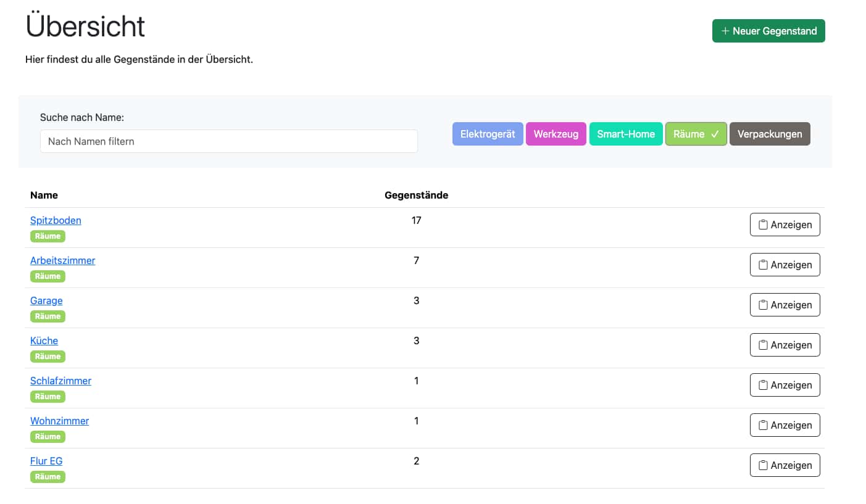Click Anzeigen button for Schlafzimmer
This screenshot has width=866, height=504.
(785, 385)
